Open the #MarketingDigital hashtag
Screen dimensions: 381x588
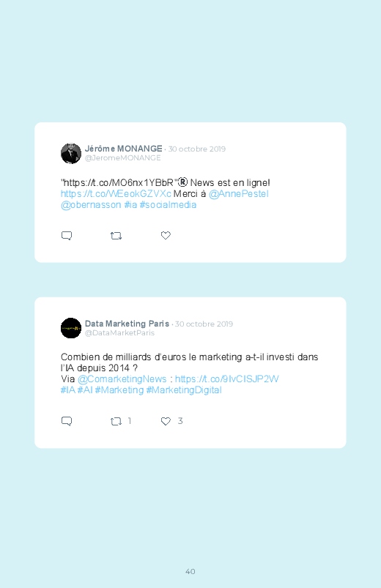click(x=184, y=390)
